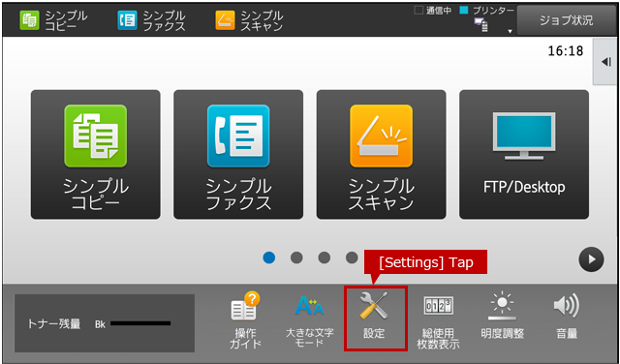Tap the printer (プリンター) status indicator
Screen dimensions: 620x364
tap(487, 11)
